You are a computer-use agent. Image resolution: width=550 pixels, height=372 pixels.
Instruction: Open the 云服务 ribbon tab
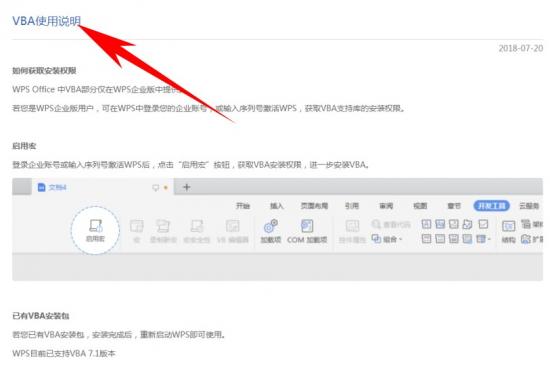pyautogui.click(x=529, y=206)
